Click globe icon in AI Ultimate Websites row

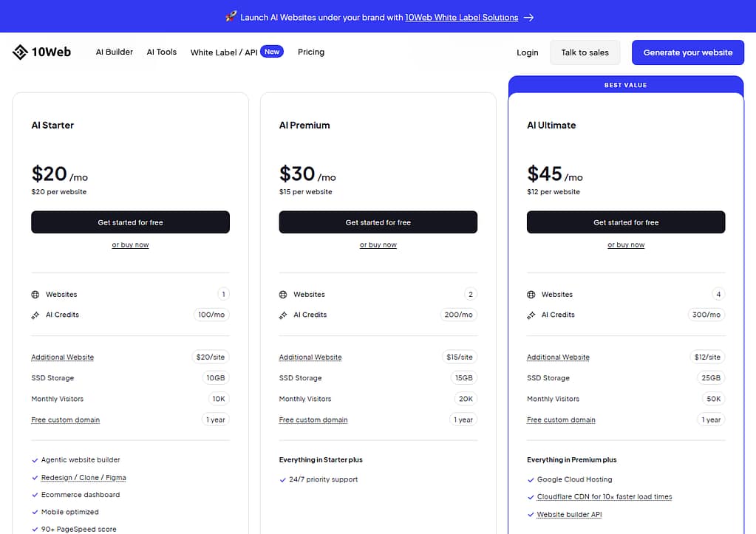coord(531,295)
